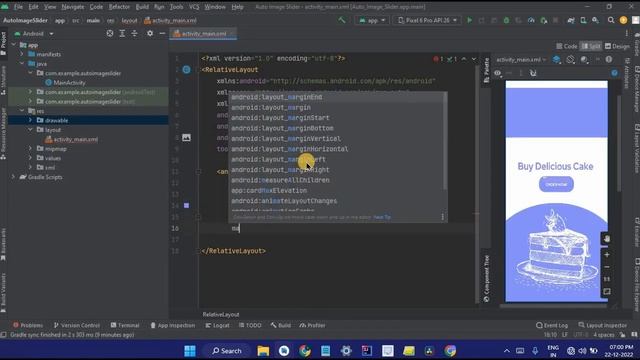The height and width of the screenshot is (360, 640).
Task: Click the image gutter icon in editor
Action: pyautogui.click(x=186, y=138)
